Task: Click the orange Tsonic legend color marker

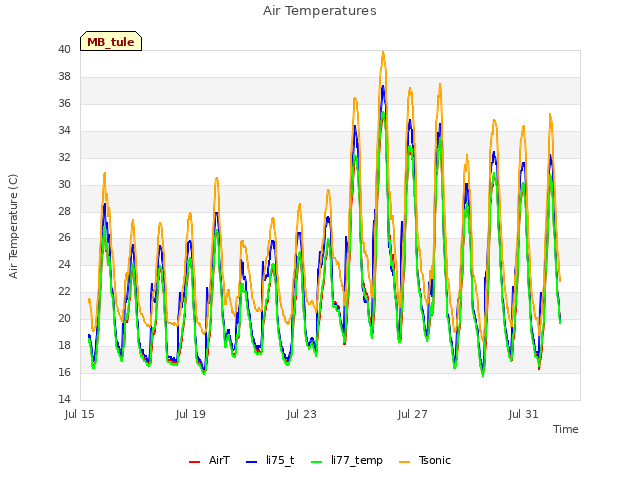Action: pyautogui.click(x=404, y=462)
